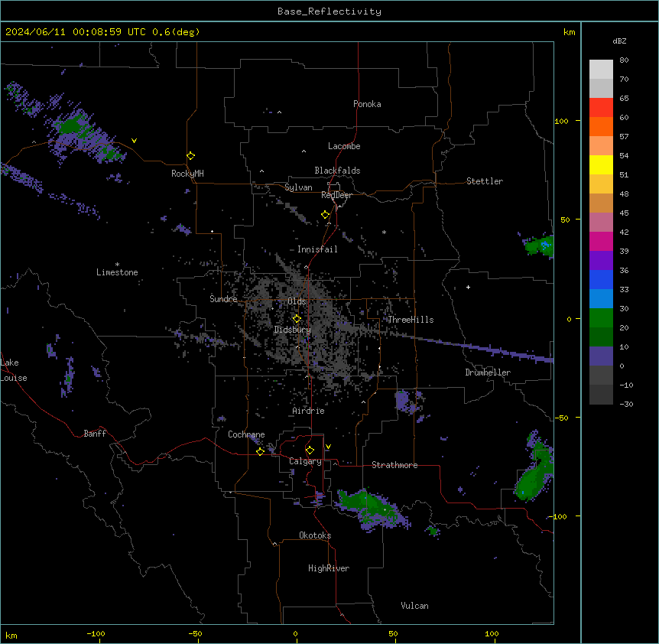The width and height of the screenshot is (659, 644).
Task: Click the Okotoks label
Action: (x=315, y=535)
